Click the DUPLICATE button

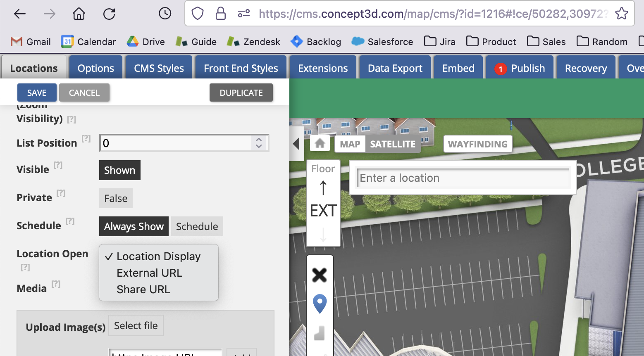tap(241, 93)
